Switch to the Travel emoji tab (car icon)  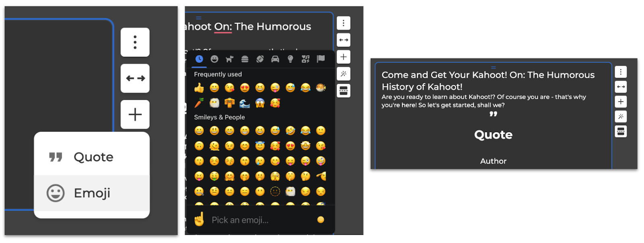[275, 59]
